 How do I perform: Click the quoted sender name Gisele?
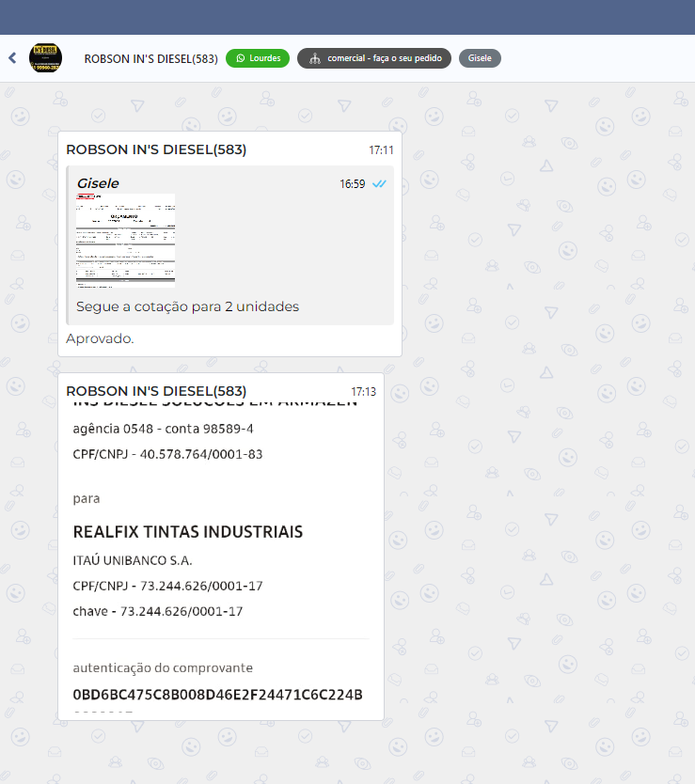tap(98, 183)
